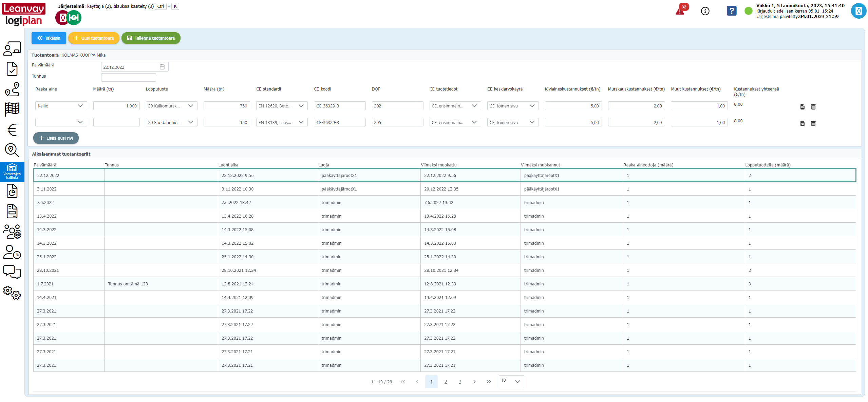Click the Määrä field showing 150
Image resolution: width=868 pixels, height=402 pixels.
(227, 122)
